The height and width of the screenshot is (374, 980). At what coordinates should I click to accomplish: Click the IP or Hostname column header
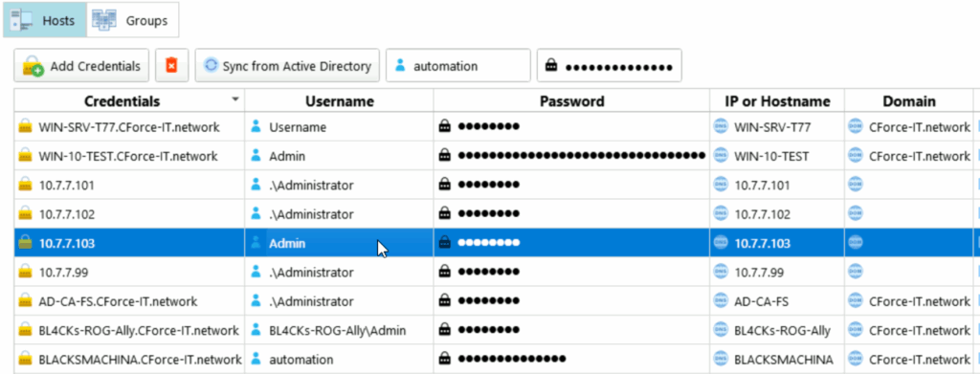click(777, 101)
